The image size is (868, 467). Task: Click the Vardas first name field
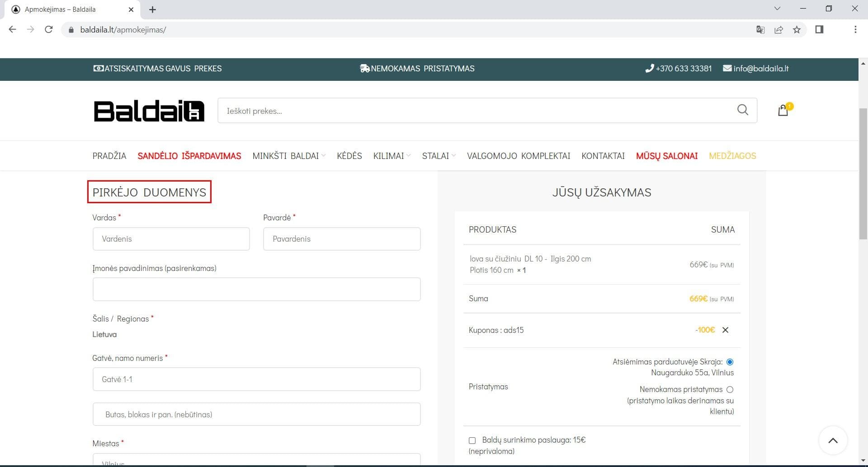[171, 239]
